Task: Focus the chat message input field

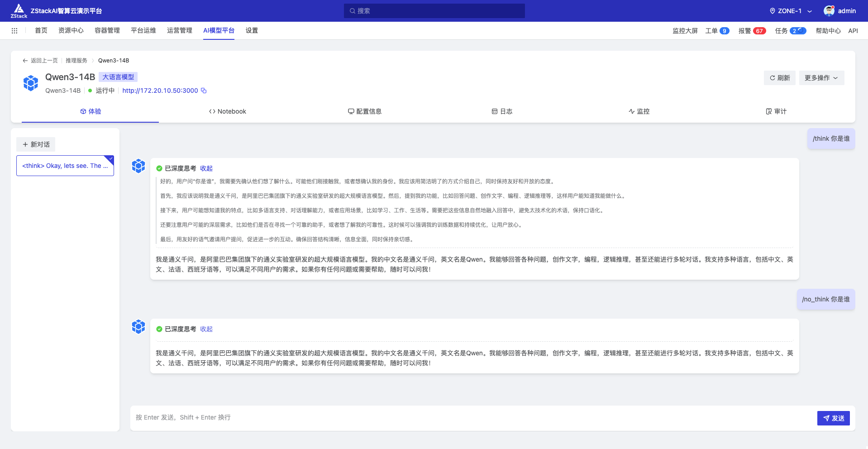Action: coord(474,417)
